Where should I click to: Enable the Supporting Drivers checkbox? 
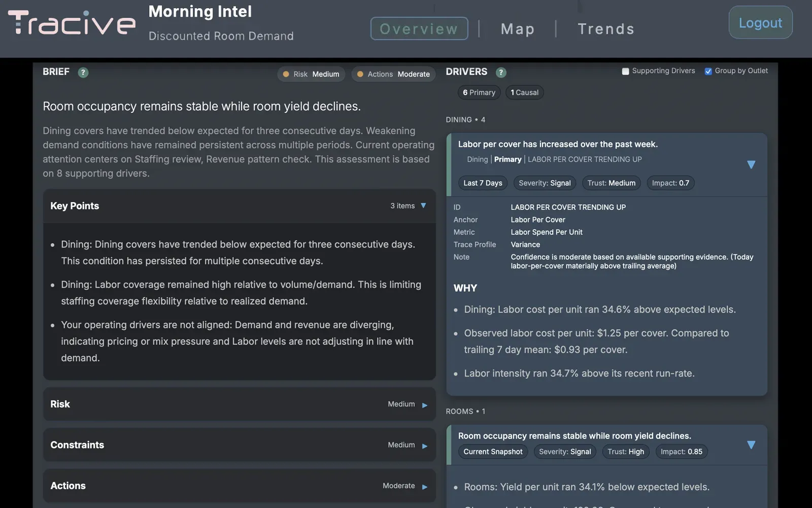point(625,71)
